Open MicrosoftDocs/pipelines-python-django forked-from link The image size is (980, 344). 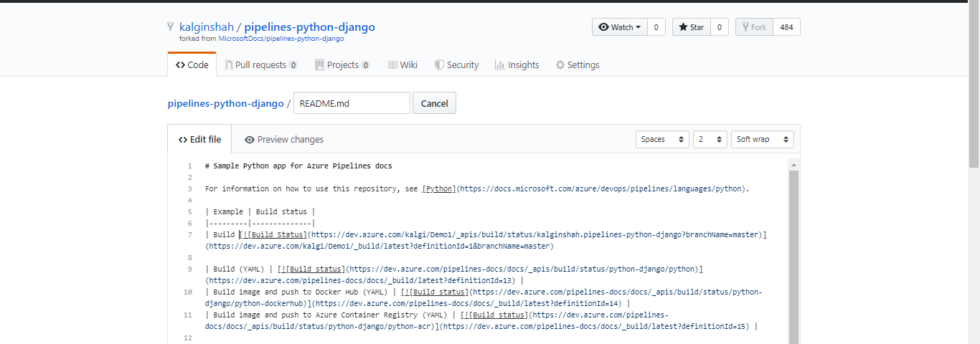tap(281, 39)
